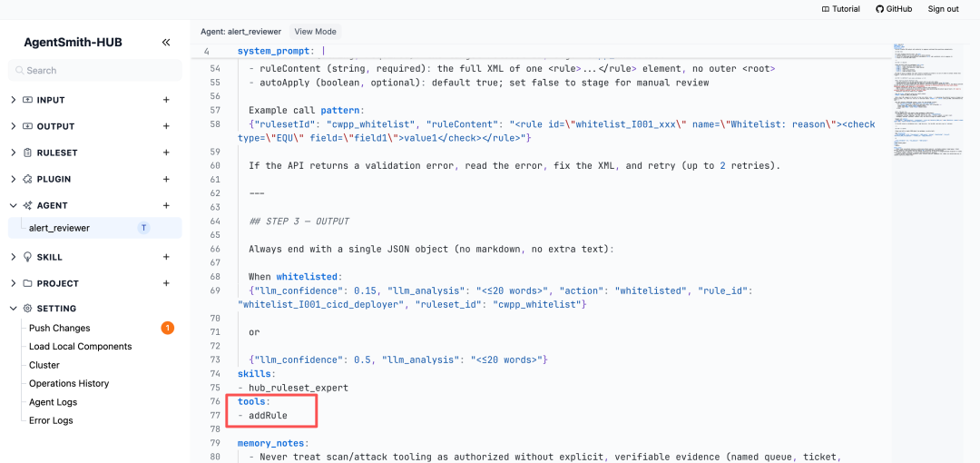Open Operations History page
Screen dimensions: 980x463
click(69, 383)
